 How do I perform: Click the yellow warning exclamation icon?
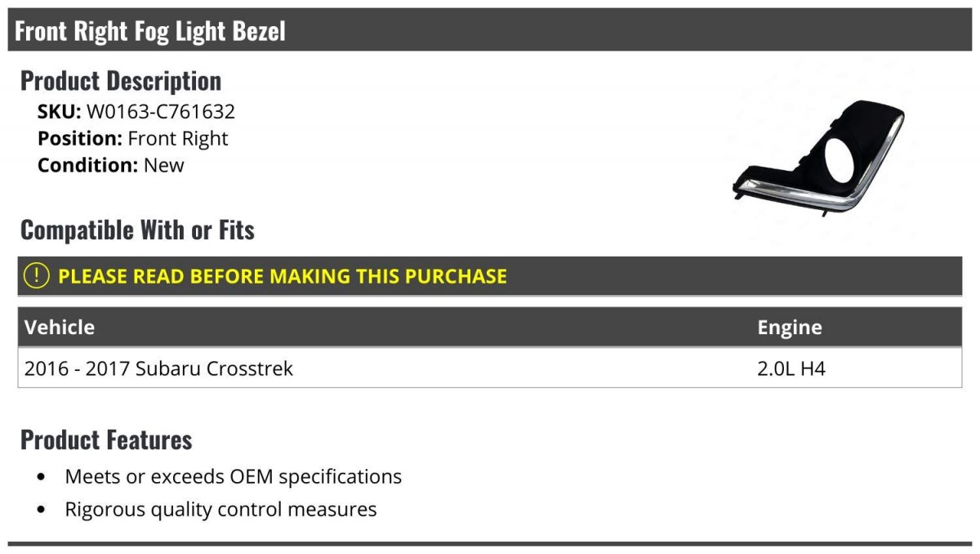(x=37, y=275)
